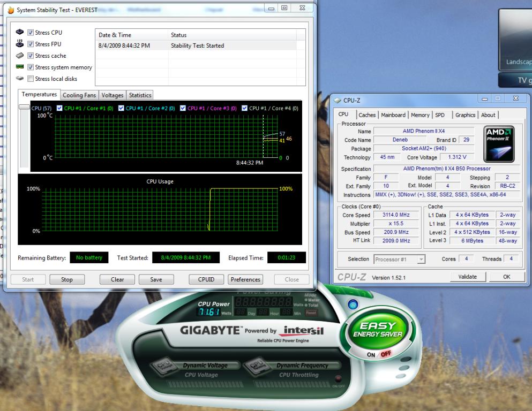Click the CPU Throttling ON/OFF red indicator
Viewport: 532px width, 411px height.
click(338, 378)
